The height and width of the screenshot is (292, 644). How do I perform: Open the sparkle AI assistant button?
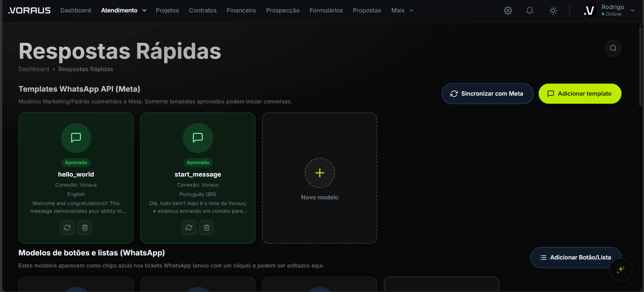coord(621,270)
